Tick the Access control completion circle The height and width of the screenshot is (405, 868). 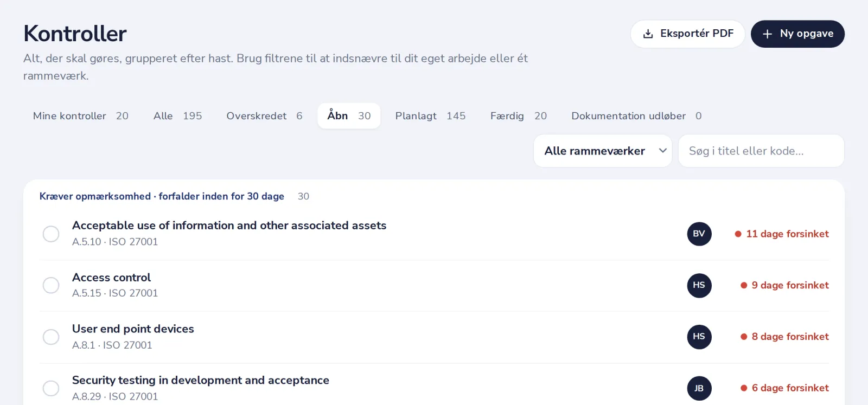click(51, 285)
